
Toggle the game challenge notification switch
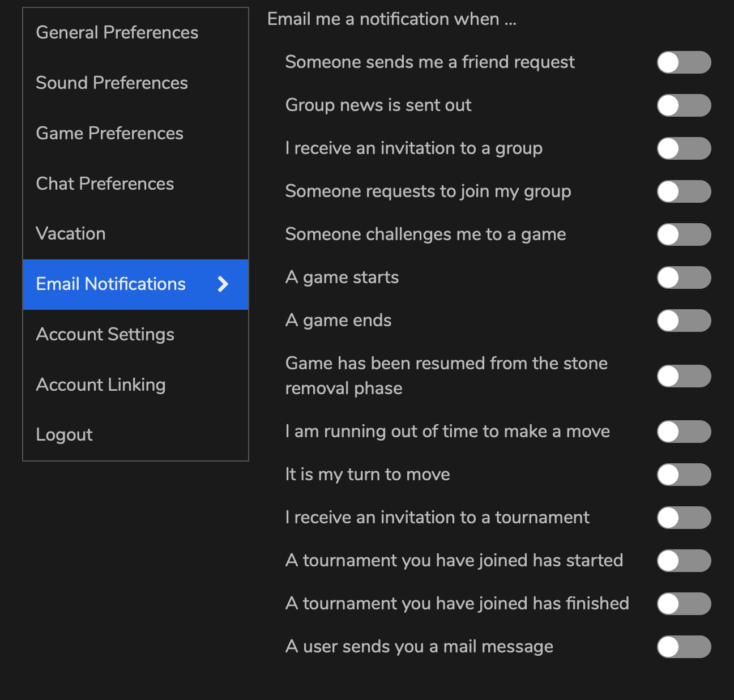684,234
